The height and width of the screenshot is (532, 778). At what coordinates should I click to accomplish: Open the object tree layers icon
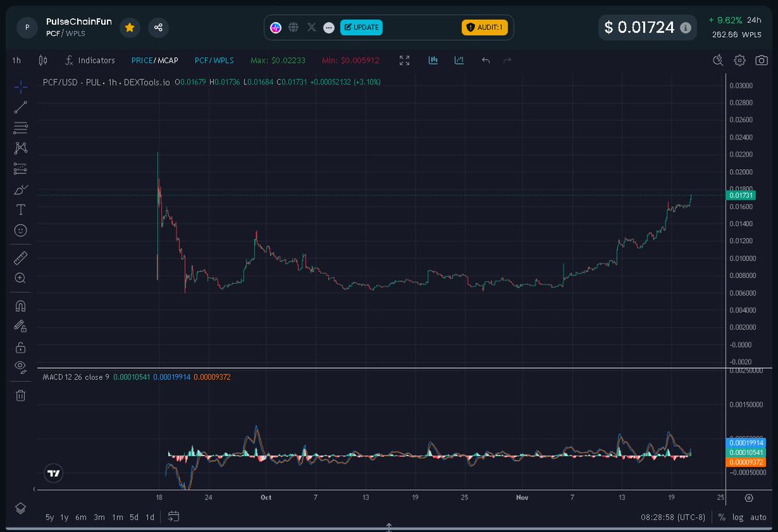tap(20, 507)
